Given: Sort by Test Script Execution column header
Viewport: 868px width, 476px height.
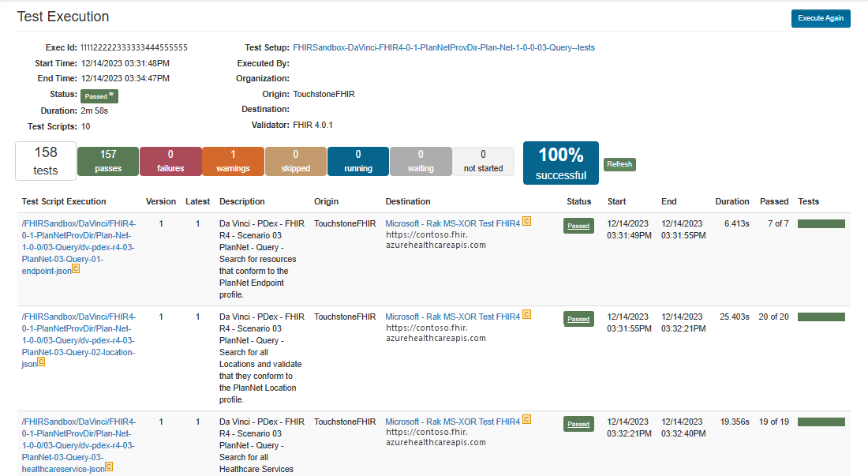Looking at the screenshot, I should (x=64, y=201).
